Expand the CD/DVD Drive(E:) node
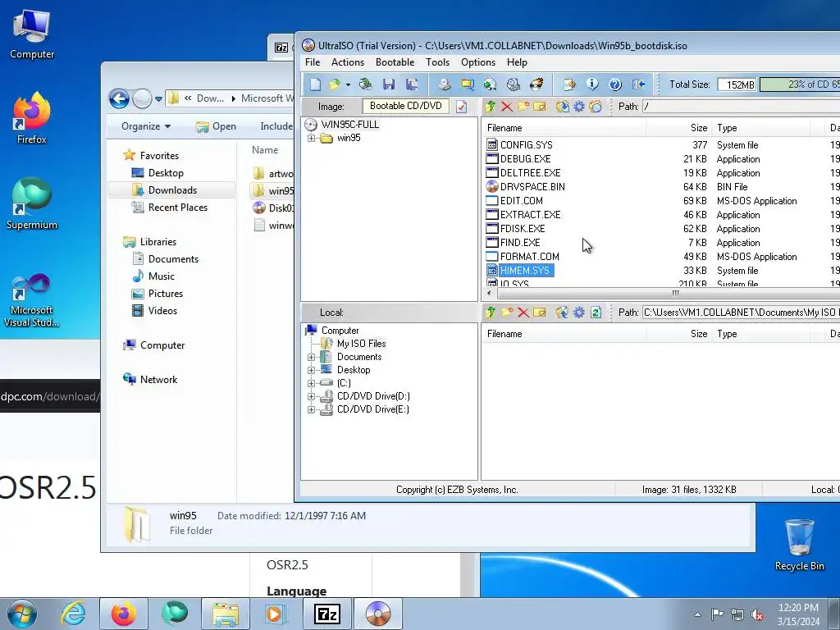 pyautogui.click(x=311, y=409)
